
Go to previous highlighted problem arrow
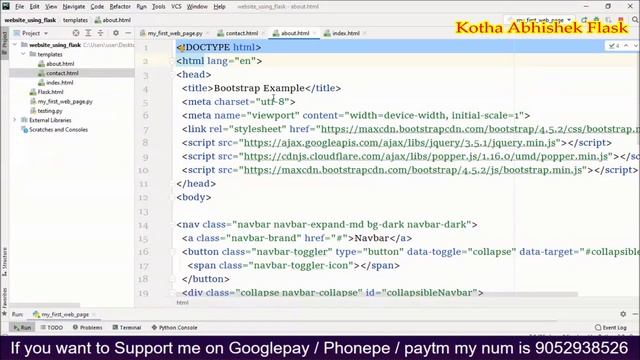(x=626, y=46)
